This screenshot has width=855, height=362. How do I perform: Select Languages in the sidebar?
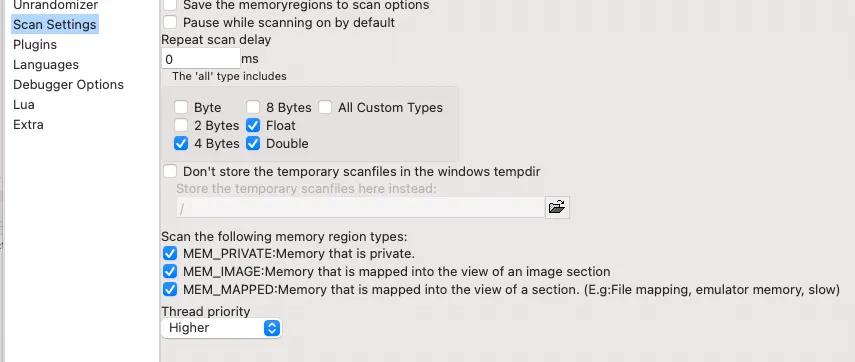pyautogui.click(x=46, y=65)
